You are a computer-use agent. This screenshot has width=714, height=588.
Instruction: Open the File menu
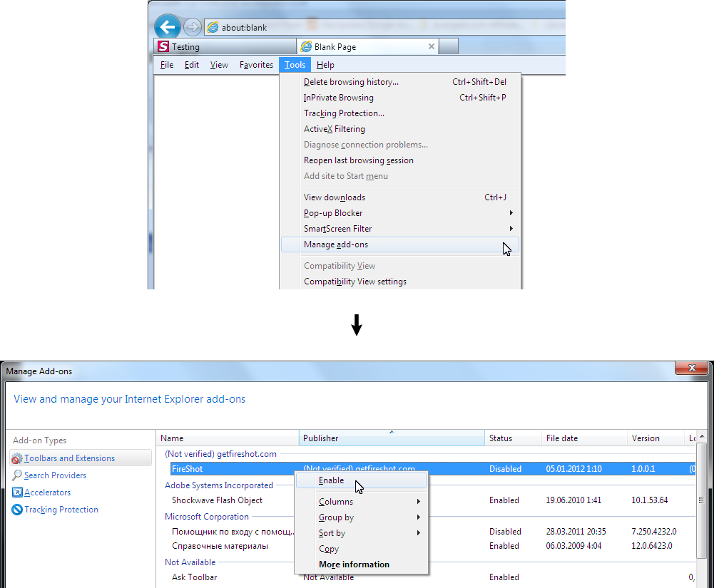[x=167, y=65]
